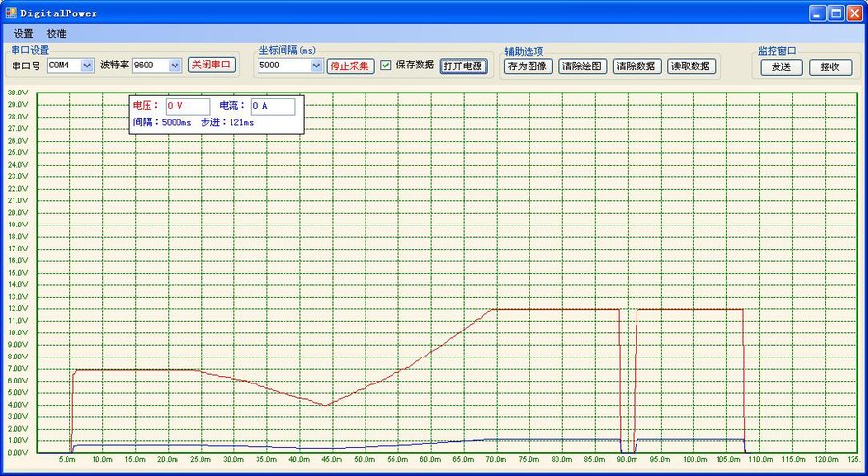Maximize the DigitalPower window
This screenshot has width=868, height=476.
[836, 13]
